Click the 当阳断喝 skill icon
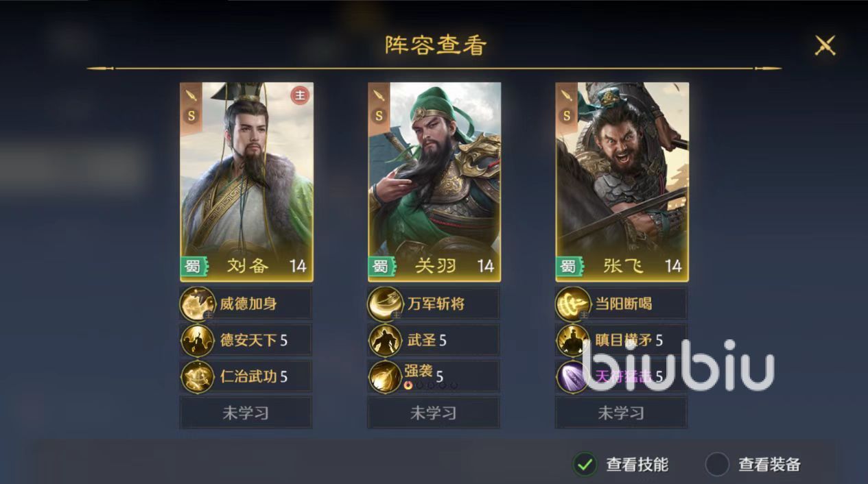The width and height of the screenshot is (868, 484). pos(574,304)
